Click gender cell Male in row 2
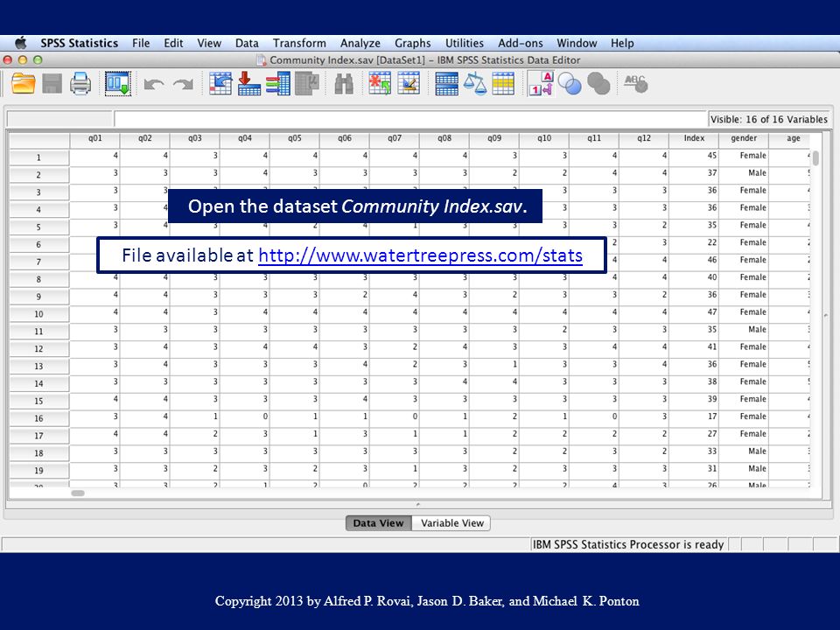This screenshot has height=630, width=840. tap(744, 173)
